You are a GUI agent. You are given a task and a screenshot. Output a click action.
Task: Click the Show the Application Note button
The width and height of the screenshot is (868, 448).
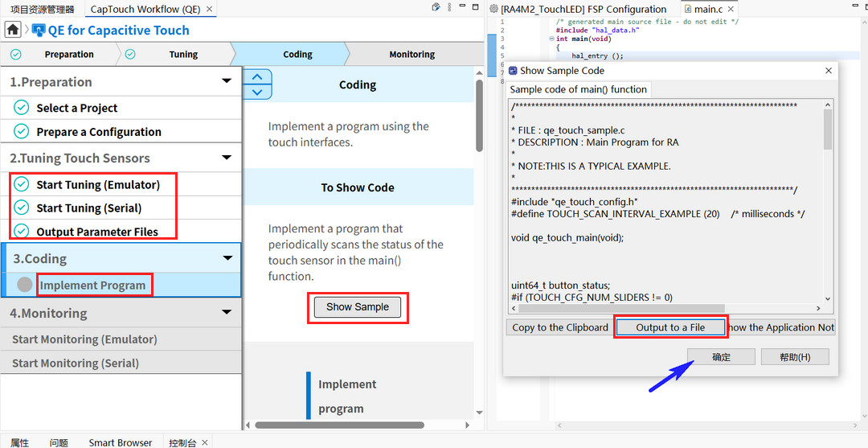780,327
